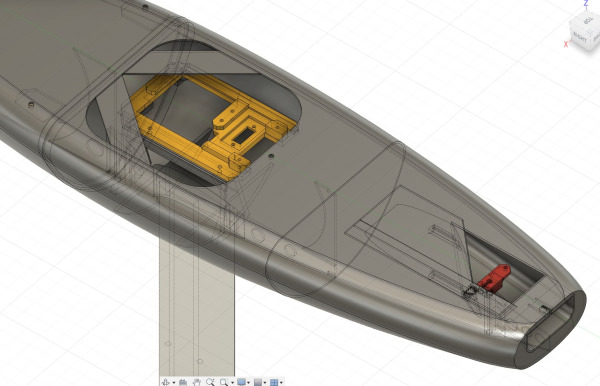Expand the Viewports dropdown arrow
The width and height of the screenshot is (600, 386).
281,383
